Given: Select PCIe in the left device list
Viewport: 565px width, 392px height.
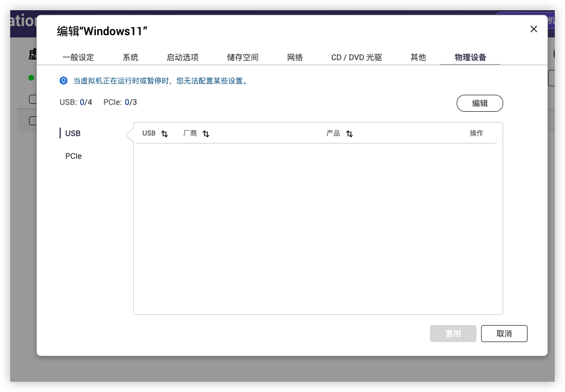Looking at the screenshot, I should pos(74,156).
